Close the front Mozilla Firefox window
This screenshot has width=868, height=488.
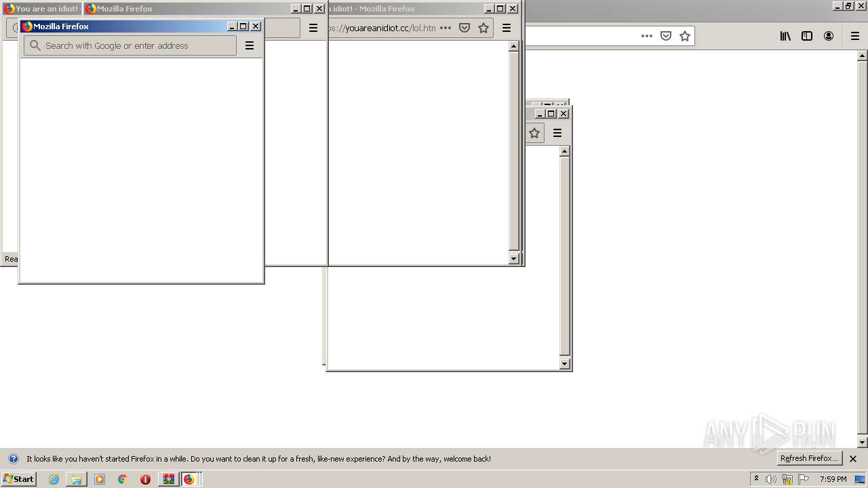256,26
